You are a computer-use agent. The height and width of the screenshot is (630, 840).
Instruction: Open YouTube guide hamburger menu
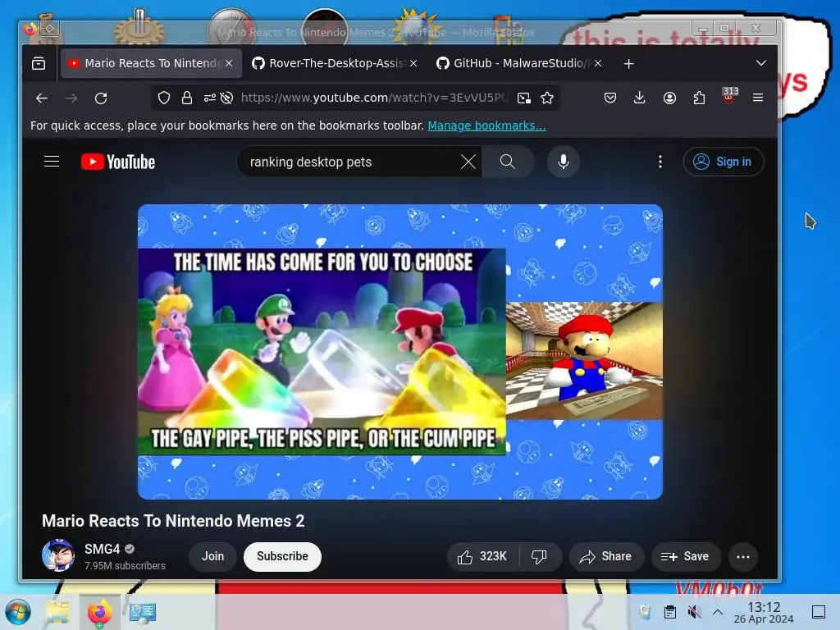coord(52,162)
